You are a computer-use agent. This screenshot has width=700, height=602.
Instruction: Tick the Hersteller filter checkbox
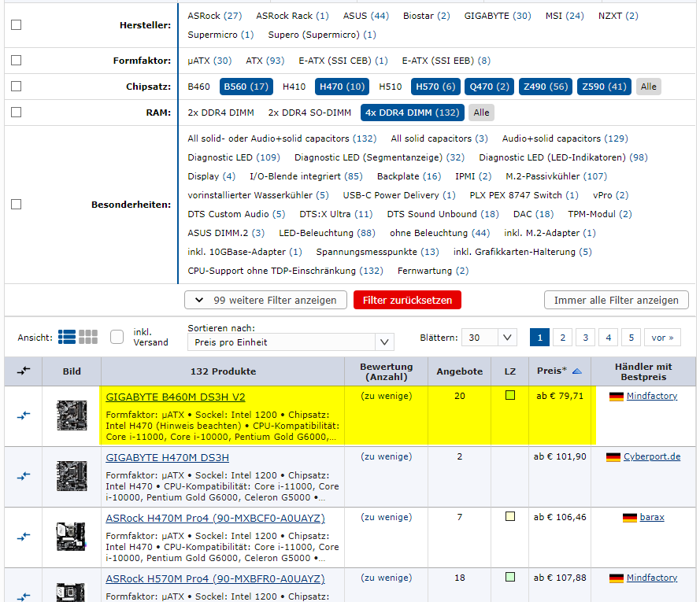click(x=16, y=25)
